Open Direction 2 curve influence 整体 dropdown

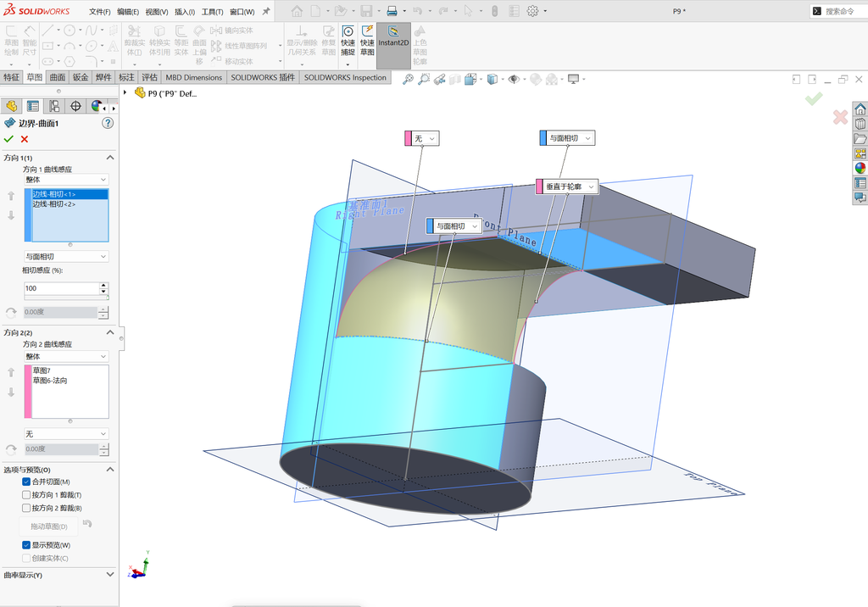click(x=66, y=356)
